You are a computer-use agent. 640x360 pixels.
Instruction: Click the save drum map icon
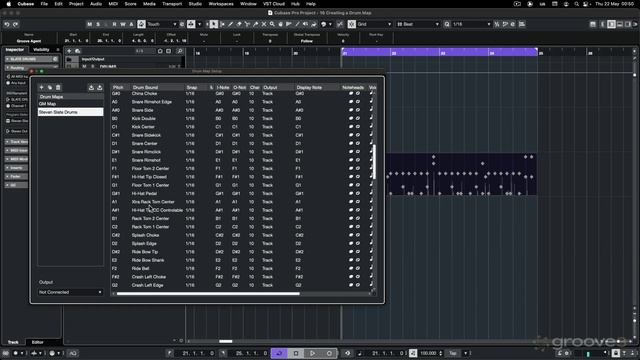coord(100,87)
